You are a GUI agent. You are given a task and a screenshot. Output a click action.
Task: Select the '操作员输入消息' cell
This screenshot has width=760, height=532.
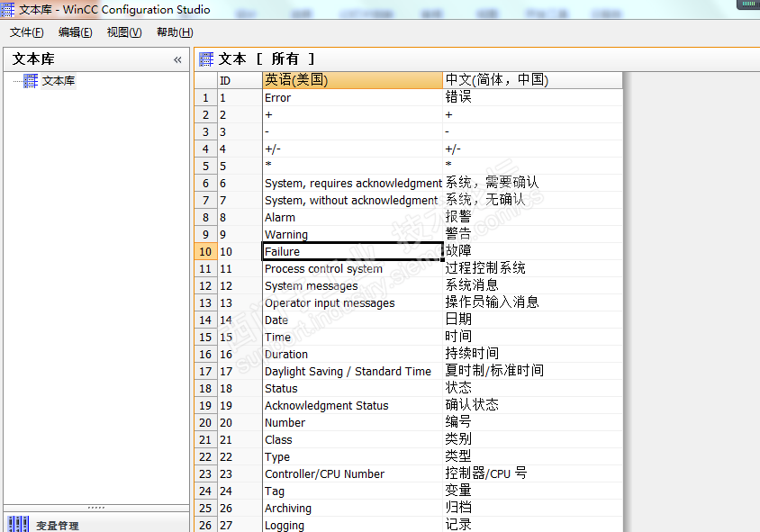point(533,303)
